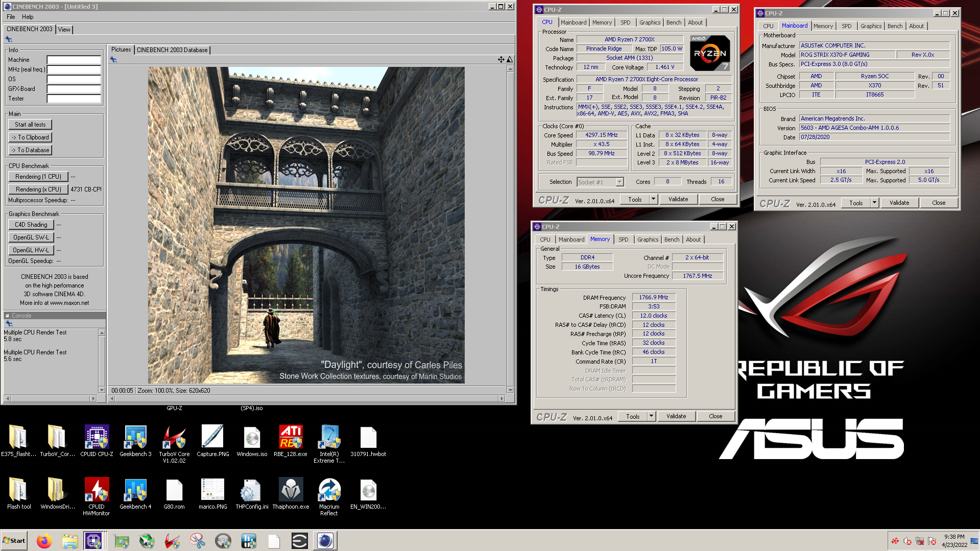Click the To Database button

pyautogui.click(x=30, y=150)
